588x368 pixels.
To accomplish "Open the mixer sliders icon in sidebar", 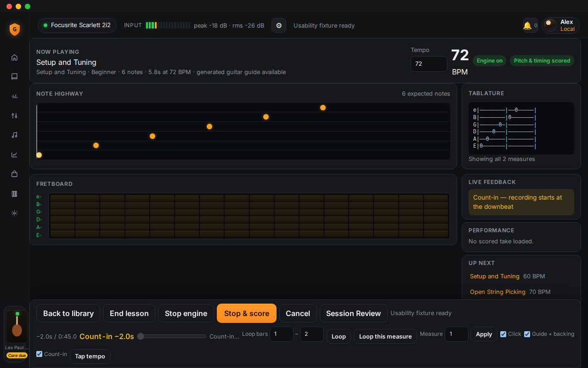I will pos(14,116).
